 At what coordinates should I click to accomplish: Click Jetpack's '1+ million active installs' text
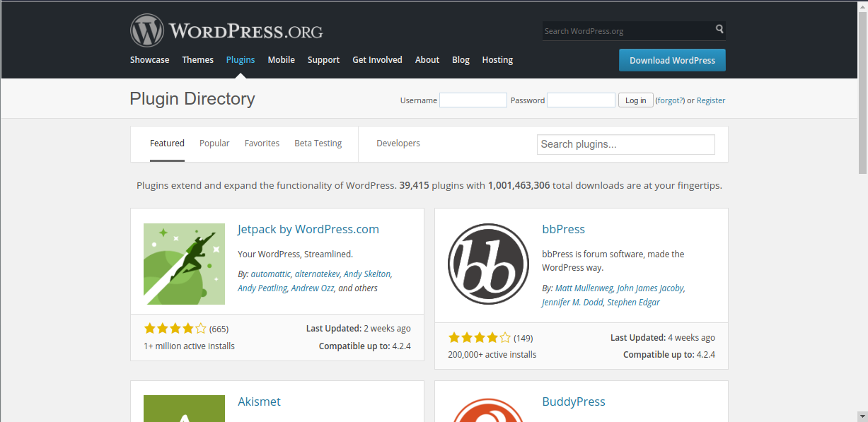pos(189,346)
